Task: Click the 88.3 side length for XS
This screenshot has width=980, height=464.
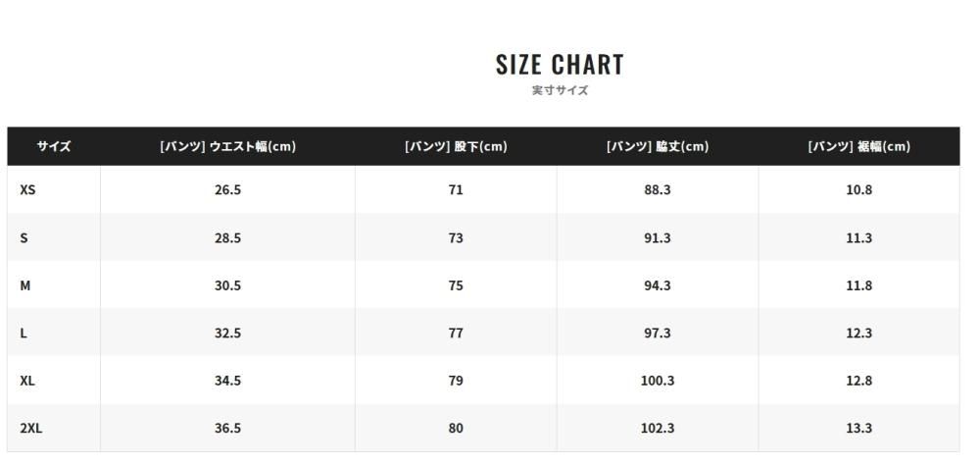Action: 658,190
